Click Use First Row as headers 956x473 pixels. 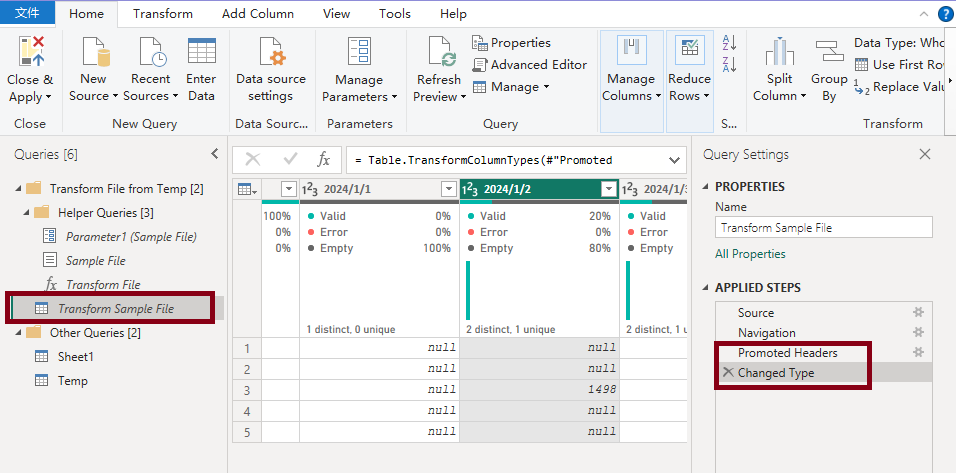899,65
